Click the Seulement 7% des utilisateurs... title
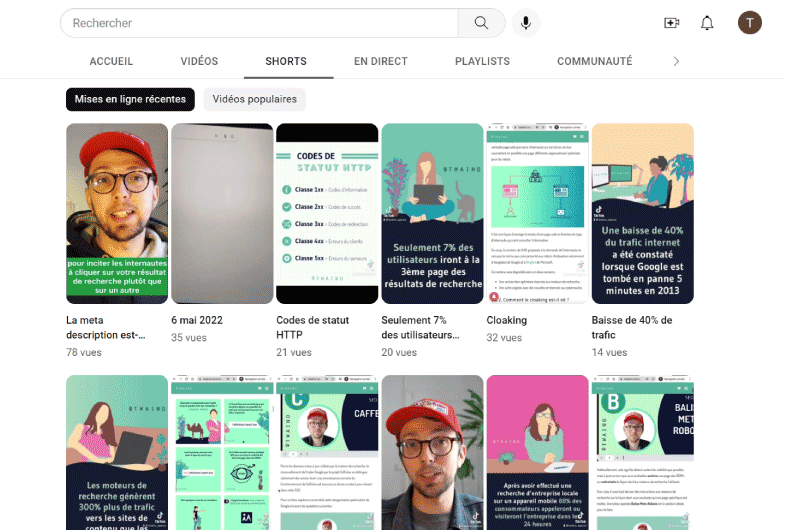The image size is (800, 530). (420, 327)
